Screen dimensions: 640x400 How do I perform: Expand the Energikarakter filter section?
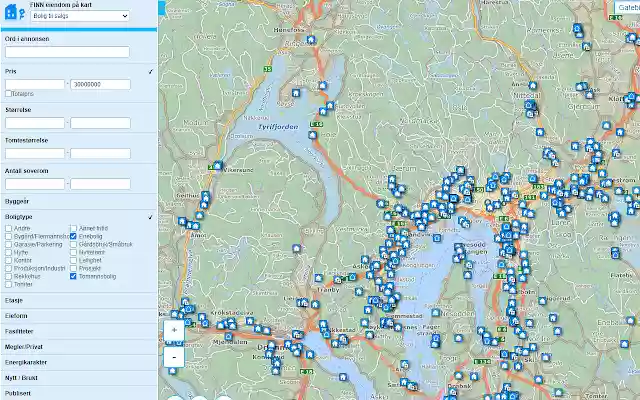79,362
